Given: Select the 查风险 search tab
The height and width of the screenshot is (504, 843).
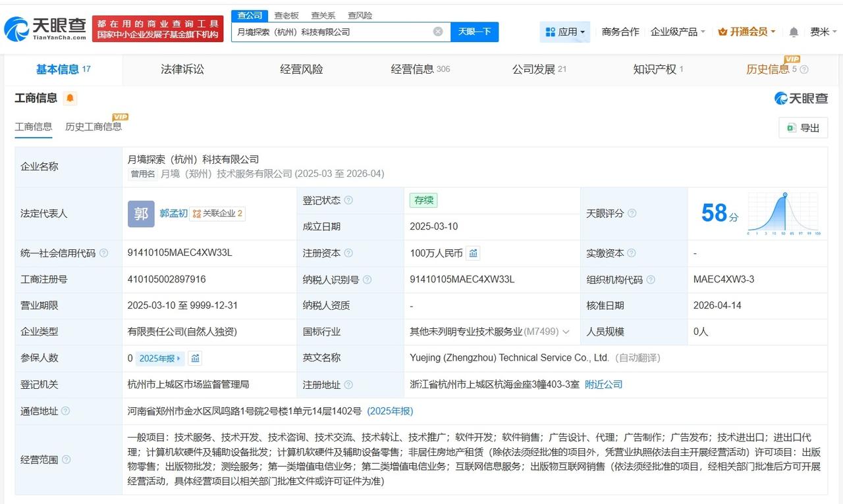Looking at the screenshot, I should coord(360,15).
